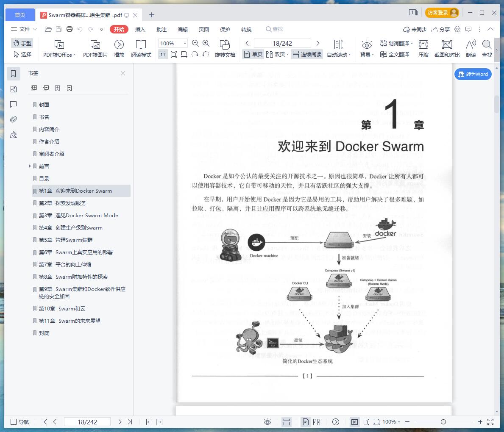
Task: Click 查找 find icon in ribbon
Action: (x=487, y=49)
